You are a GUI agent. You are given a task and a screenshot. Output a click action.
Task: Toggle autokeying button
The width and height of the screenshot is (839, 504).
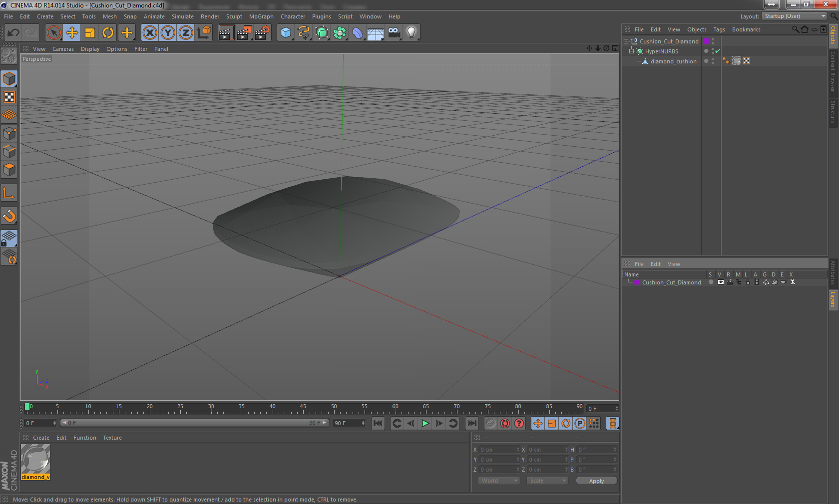505,423
